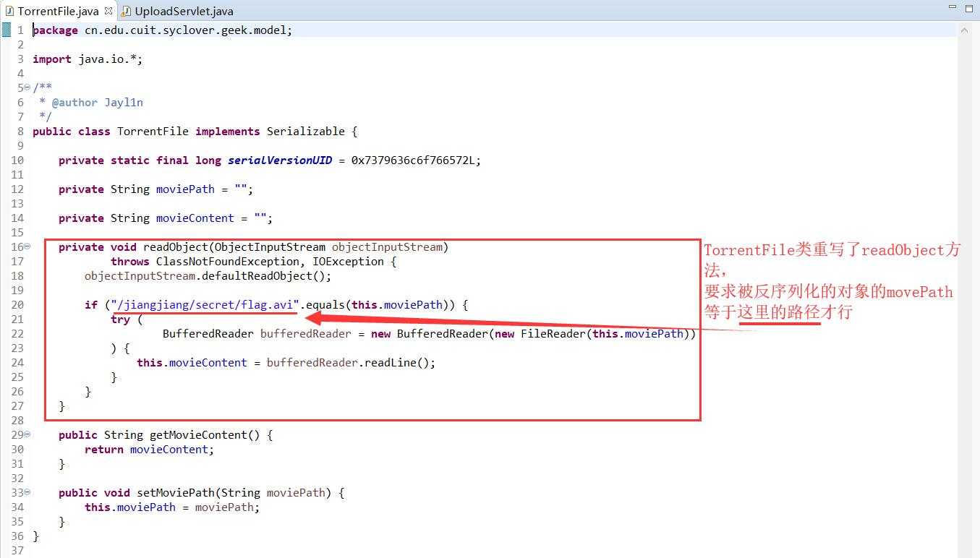Click the "/jiangjiang/secret/flag.avi" string literal
The height and width of the screenshot is (558, 980).
coord(205,304)
